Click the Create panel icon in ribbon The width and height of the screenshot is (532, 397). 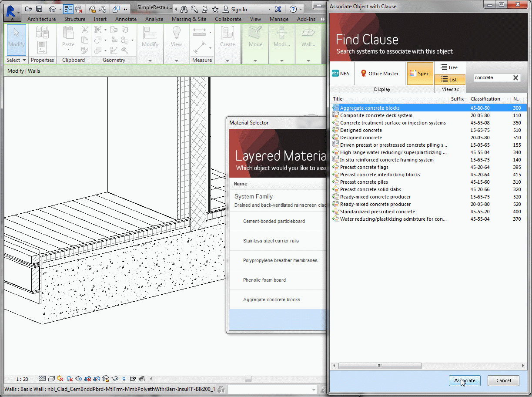(x=227, y=33)
